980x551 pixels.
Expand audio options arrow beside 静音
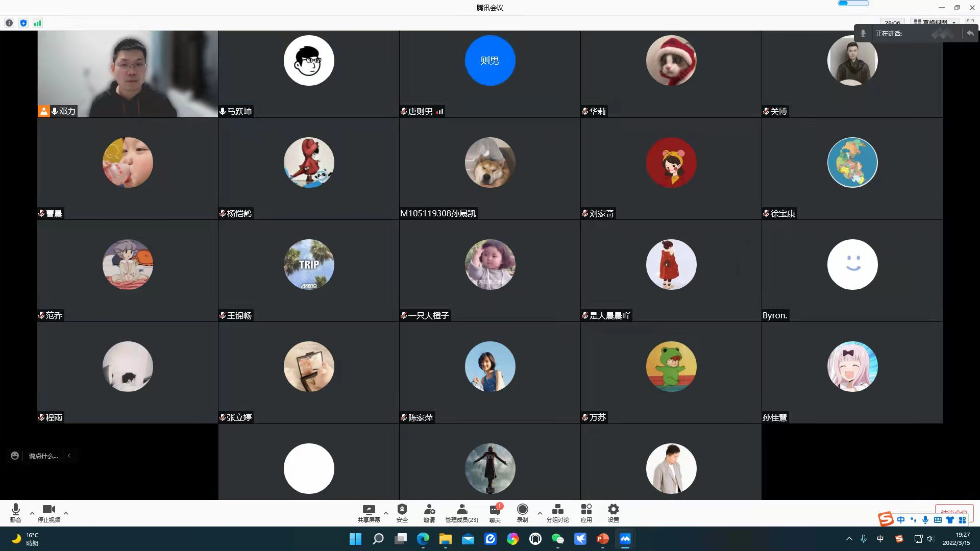(32, 513)
